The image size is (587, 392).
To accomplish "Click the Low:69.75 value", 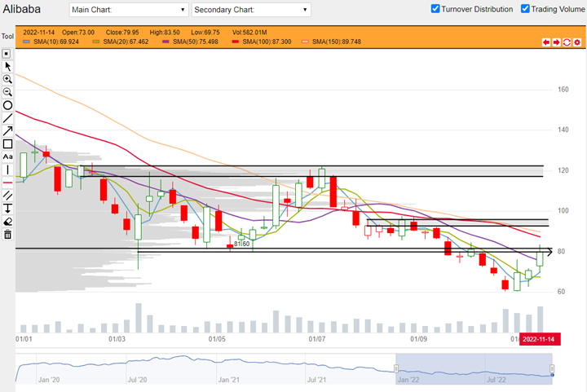I will coord(205,32).
